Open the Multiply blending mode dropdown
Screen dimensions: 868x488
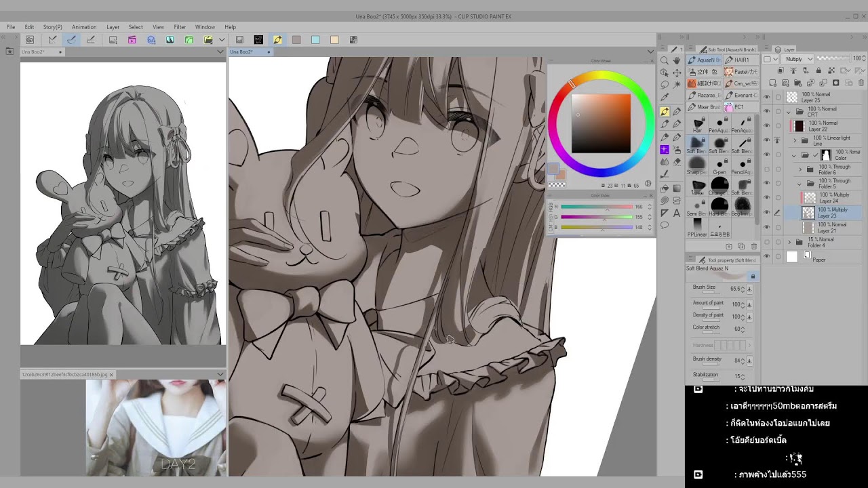point(796,59)
